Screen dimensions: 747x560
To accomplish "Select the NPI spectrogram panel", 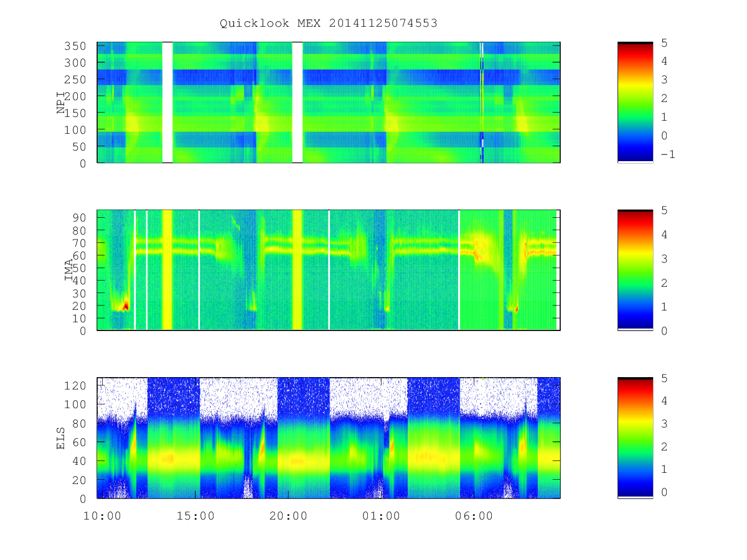I will pos(329,103).
